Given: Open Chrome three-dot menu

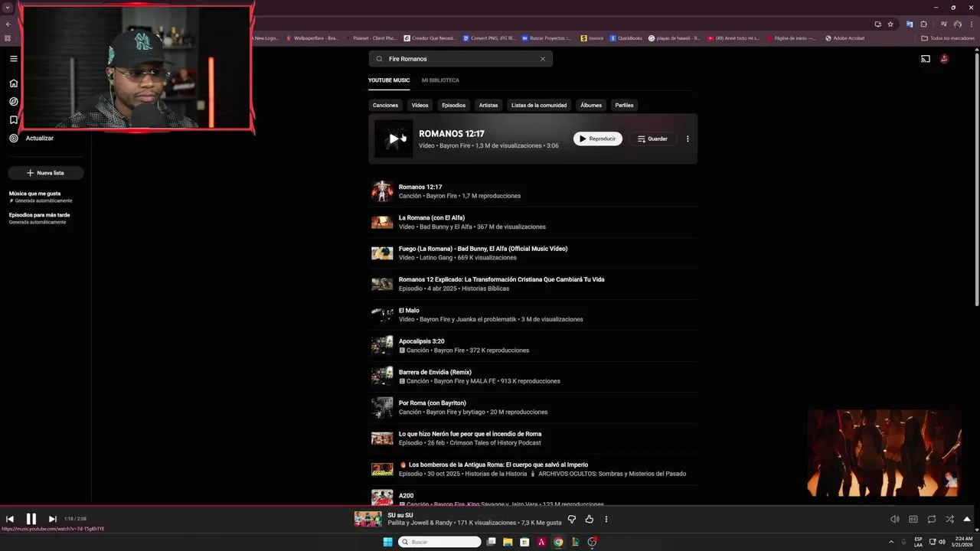Looking at the screenshot, I should (x=972, y=24).
